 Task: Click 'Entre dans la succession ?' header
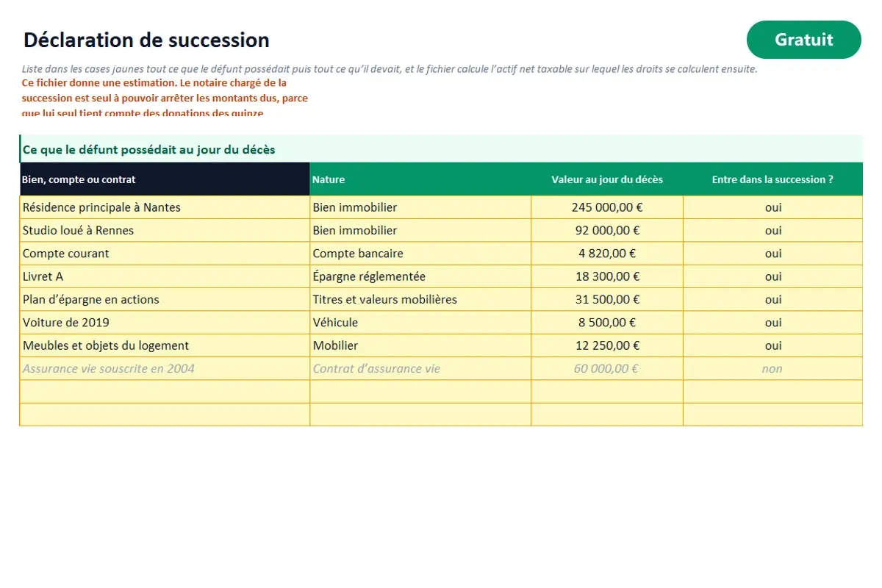coord(772,179)
